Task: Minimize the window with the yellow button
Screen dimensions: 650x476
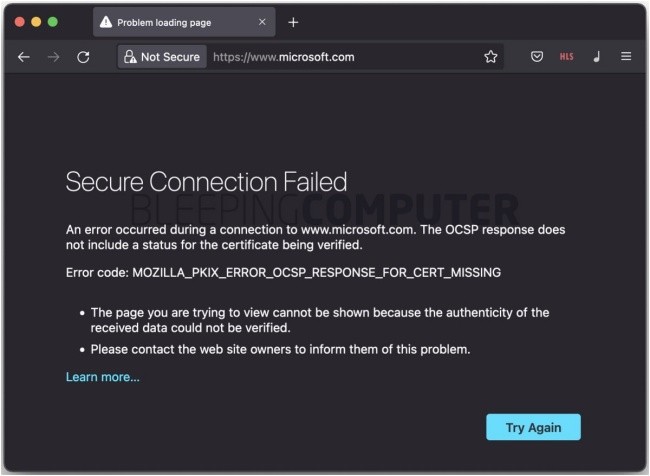Action: coord(36,21)
